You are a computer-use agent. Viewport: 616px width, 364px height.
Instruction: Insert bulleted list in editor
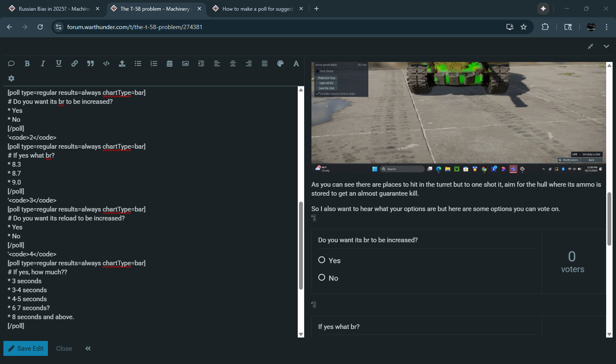coord(138,64)
